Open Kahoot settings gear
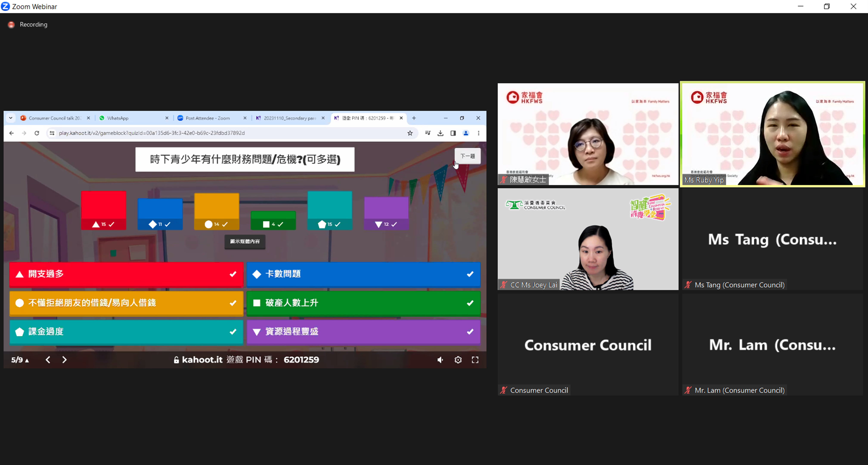The height and width of the screenshot is (465, 868). pos(458,360)
